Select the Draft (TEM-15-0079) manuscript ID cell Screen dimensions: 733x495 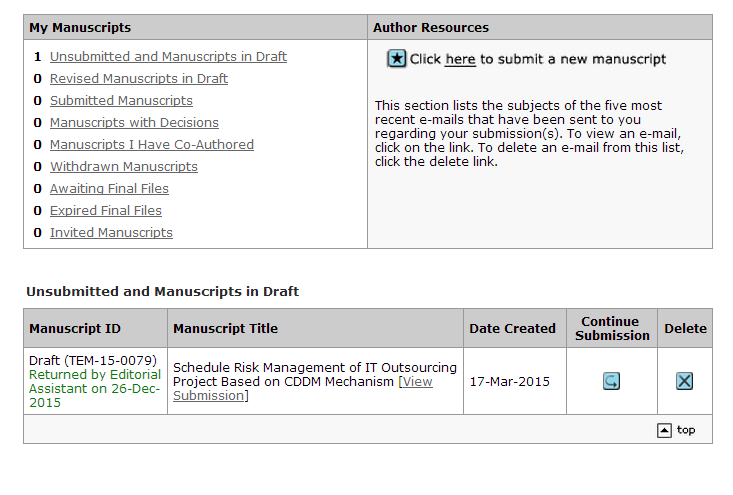pos(93,361)
